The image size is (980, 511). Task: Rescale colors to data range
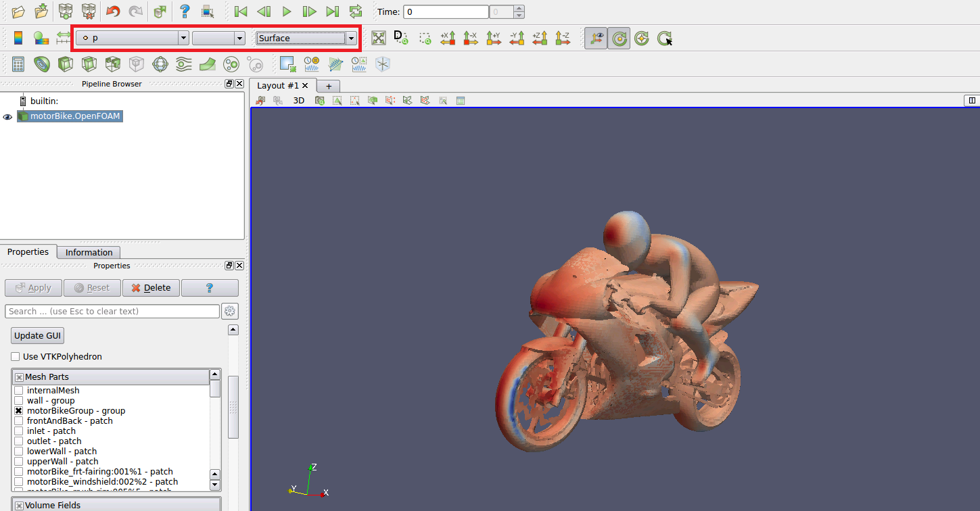pos(64,39)
